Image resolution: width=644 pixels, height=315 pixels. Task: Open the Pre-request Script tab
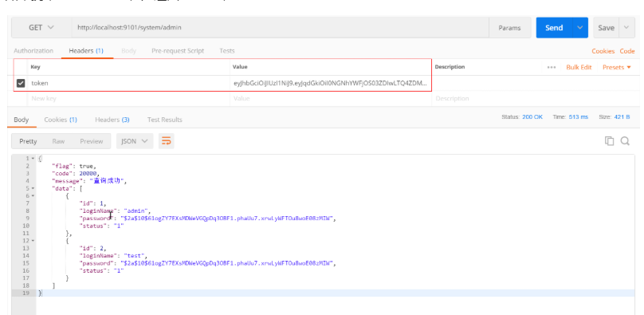coord(178,51)
